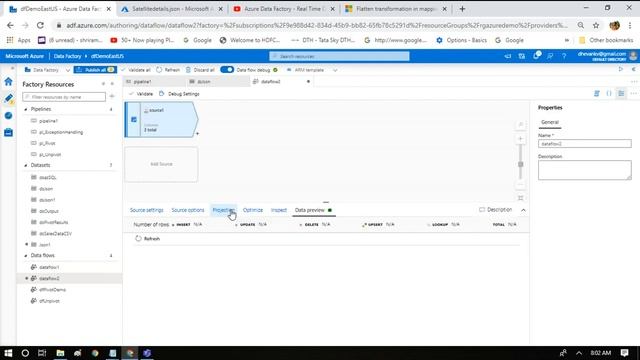Open pl_Exceptionhandling pipeline in tree

click(x=61, y=132)
